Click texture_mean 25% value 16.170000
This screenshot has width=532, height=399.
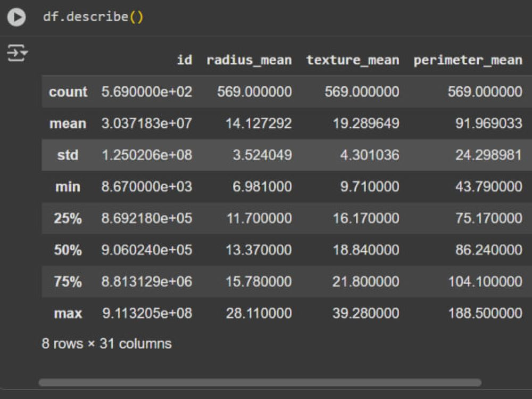point(366,218)
